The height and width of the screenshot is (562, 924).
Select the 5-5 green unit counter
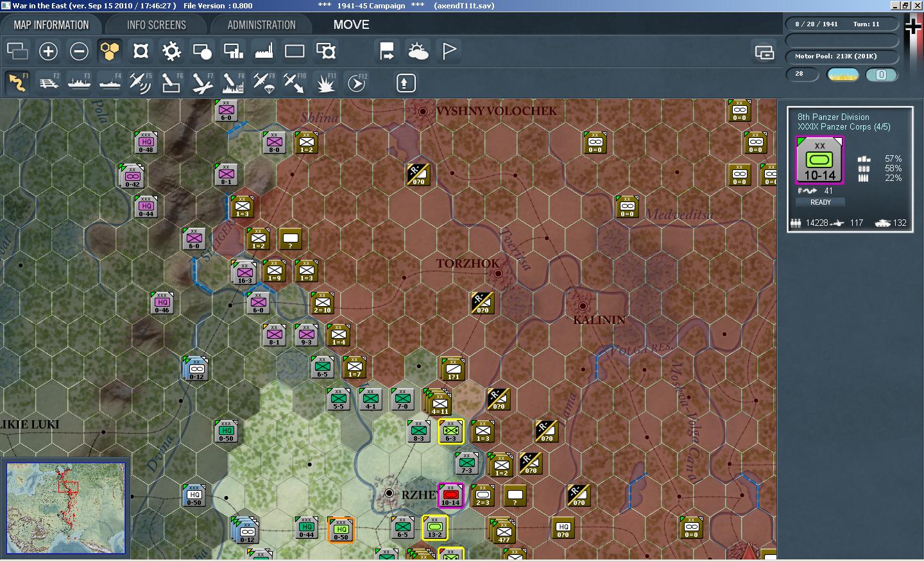coord(339,399)
